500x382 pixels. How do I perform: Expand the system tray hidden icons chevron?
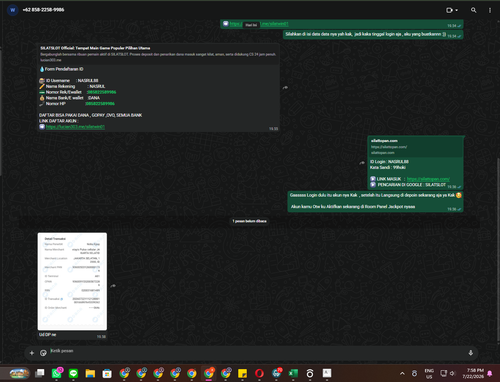click(x=402, y=373)
